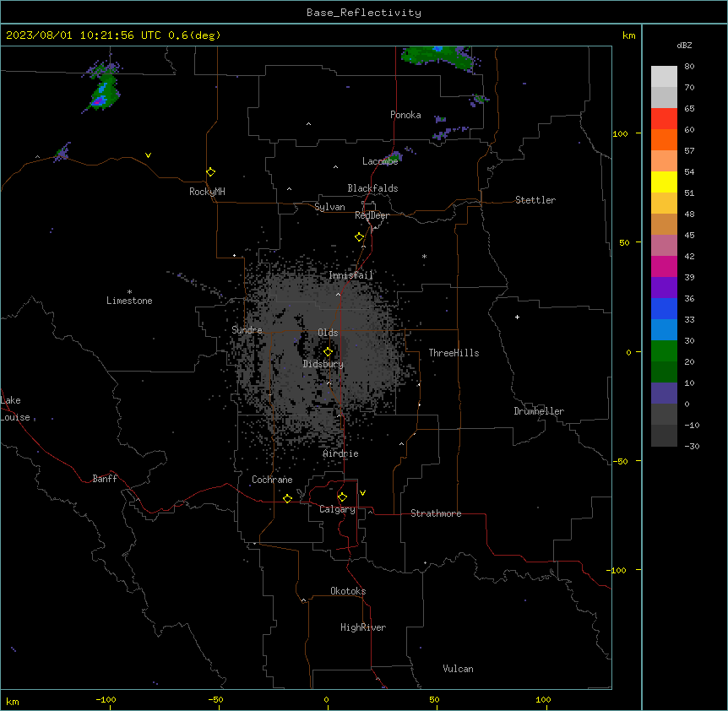Image resolution: width=728 pixels, height=711 pixels.
Task: Select the yellow diamond marker above Calgary label
Action: coord(342,497)
